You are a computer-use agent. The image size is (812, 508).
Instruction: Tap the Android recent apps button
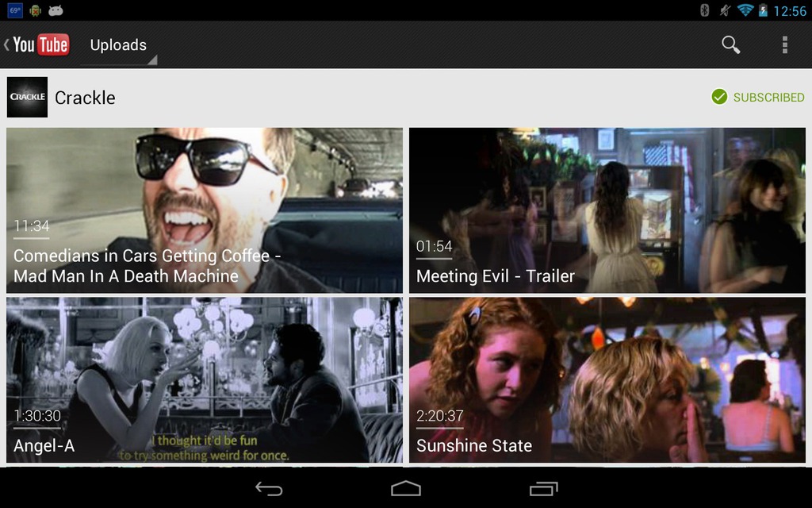pyautogui.click(x=543, y=488)
